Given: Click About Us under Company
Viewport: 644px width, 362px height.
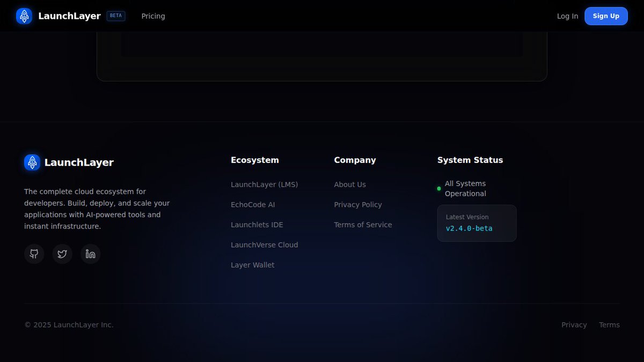Looking at the screenshot, I should click(349, 184).
